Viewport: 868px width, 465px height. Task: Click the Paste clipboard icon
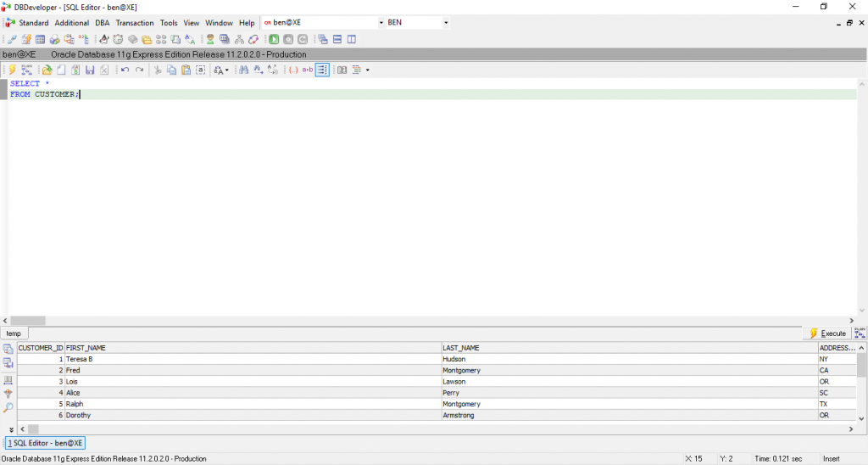pyautogui.click(x=186, y=70)
